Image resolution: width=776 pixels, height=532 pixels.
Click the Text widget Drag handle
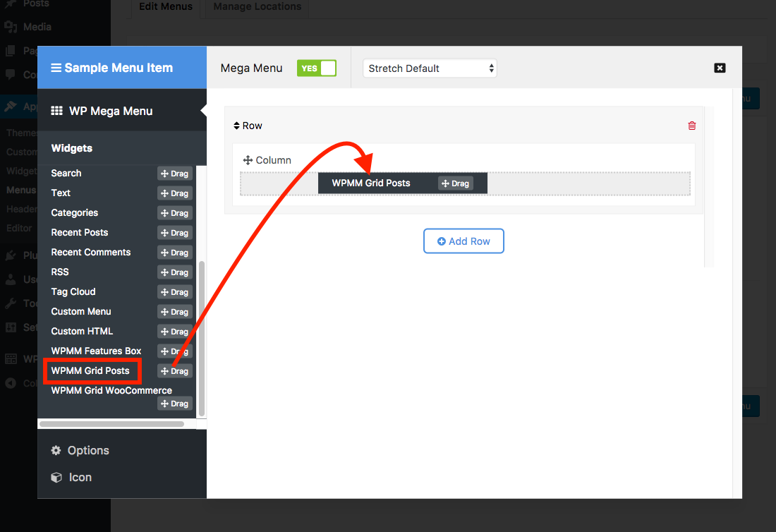[175, 193]
